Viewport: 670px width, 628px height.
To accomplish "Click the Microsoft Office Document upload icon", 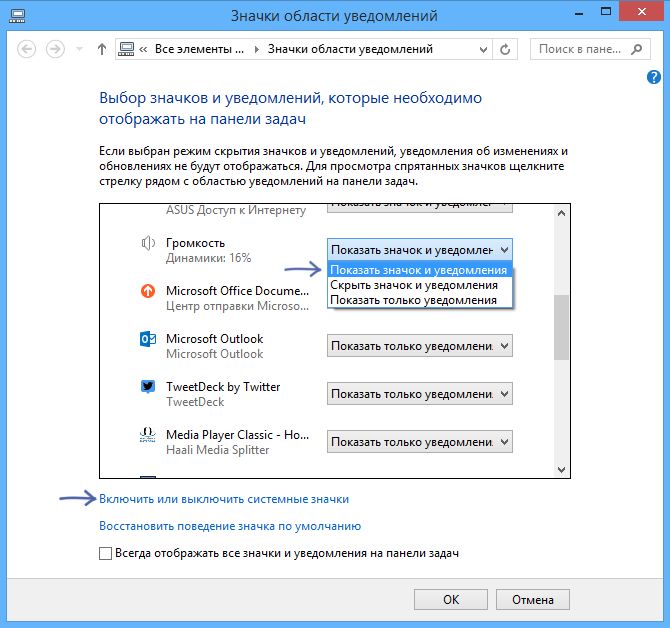I will coord(148,291).
